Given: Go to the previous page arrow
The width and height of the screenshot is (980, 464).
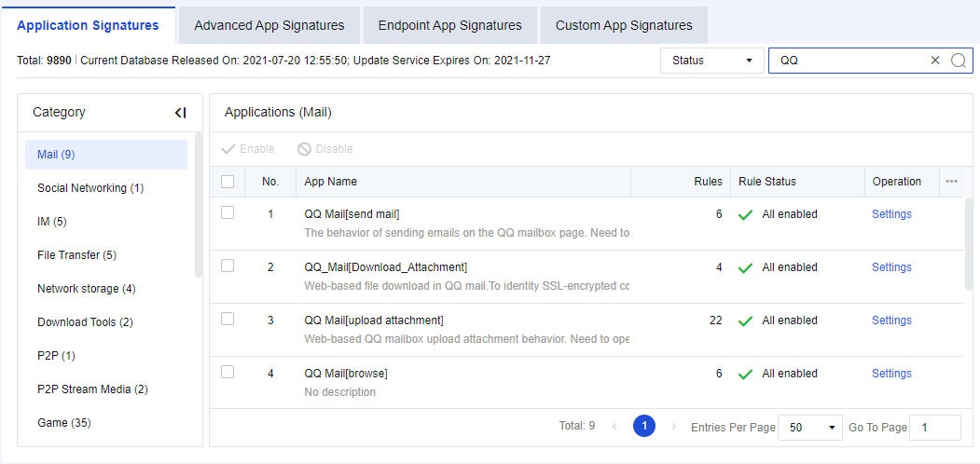Looking at the screenshot, I should click(614, 427).
